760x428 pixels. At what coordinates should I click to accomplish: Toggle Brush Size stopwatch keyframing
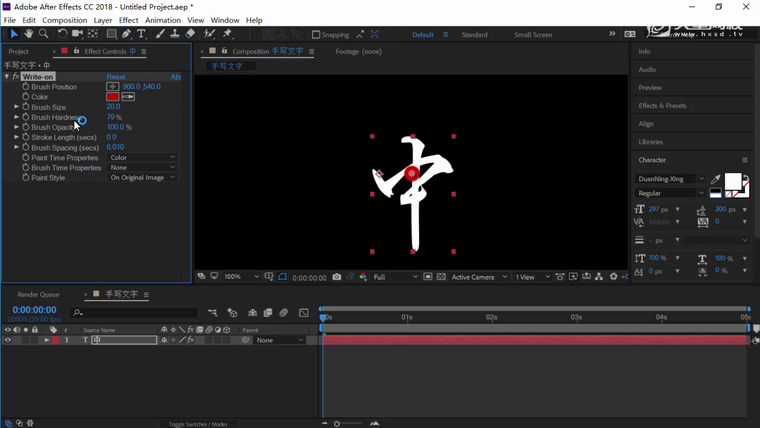pyautogui.click(x=26, y=107)
